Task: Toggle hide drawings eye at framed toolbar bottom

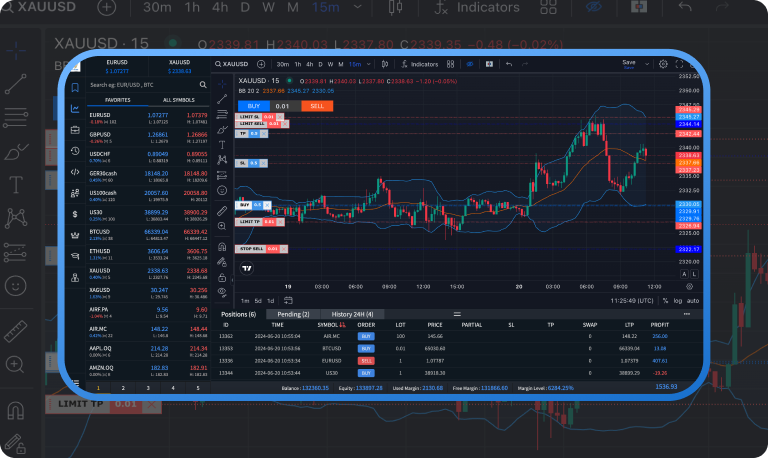Action: [x=222, y=292]
